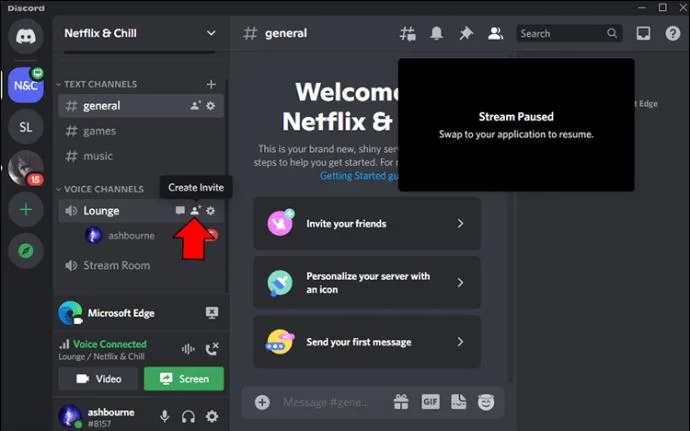Open Discord home direct messages
690x431 pixels.
click(26, 36)
